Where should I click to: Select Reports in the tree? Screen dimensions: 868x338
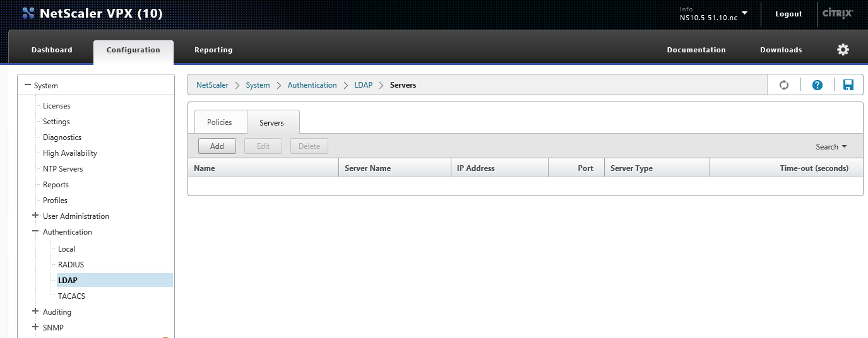pyautogui.click(x=56, y=185)
